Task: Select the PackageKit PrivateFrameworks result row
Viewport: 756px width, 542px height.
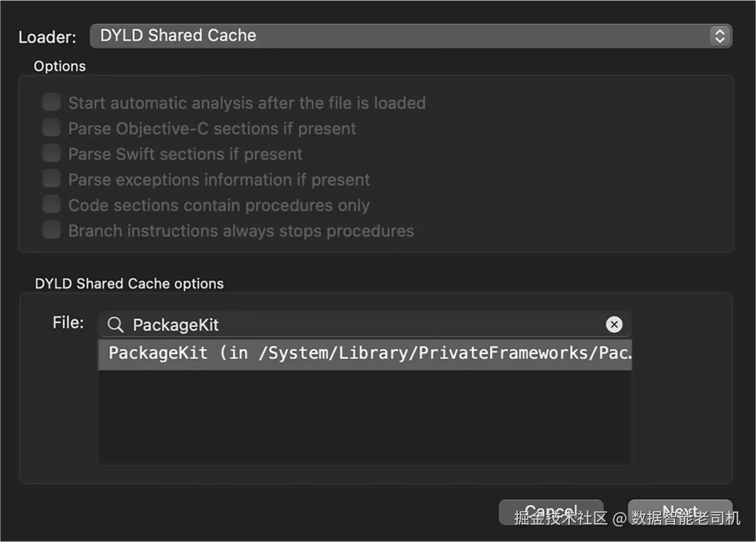Action: (x=364, y=353)
